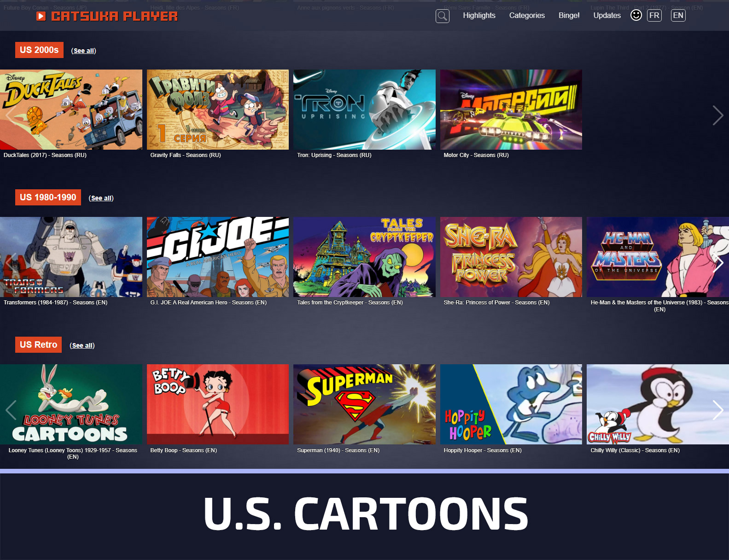Open the Tron: Uprising thumbnail

[x=364, y=110]
